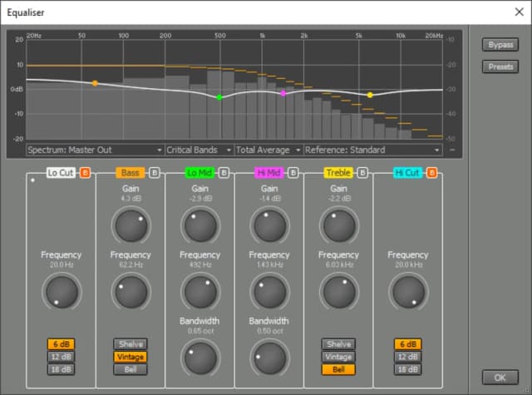Select the 18 dB slope for Lo Cut
This screenshot has width=532, height=395.
click(x=61, y=369)
